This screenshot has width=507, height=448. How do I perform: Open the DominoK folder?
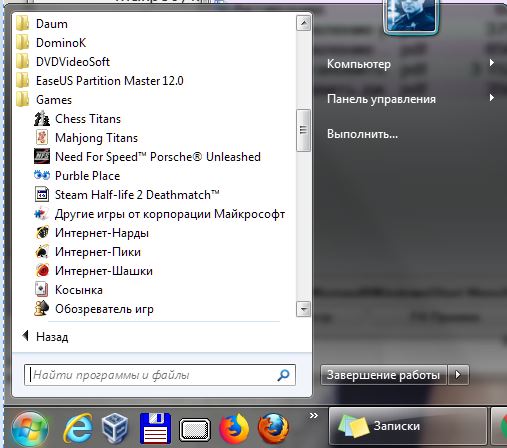[x=51, y=43]
